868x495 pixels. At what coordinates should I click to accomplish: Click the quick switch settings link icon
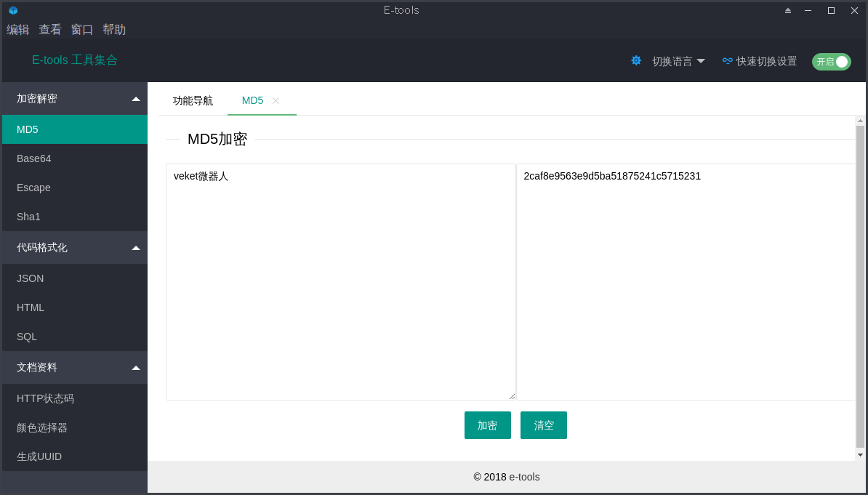[728, 60]
